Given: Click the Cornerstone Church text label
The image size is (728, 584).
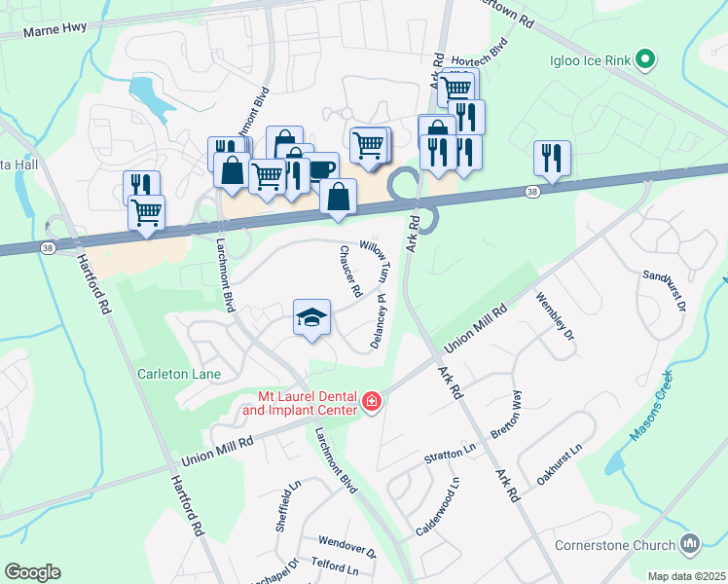Looking at the screenshot, I should point(615,545).
